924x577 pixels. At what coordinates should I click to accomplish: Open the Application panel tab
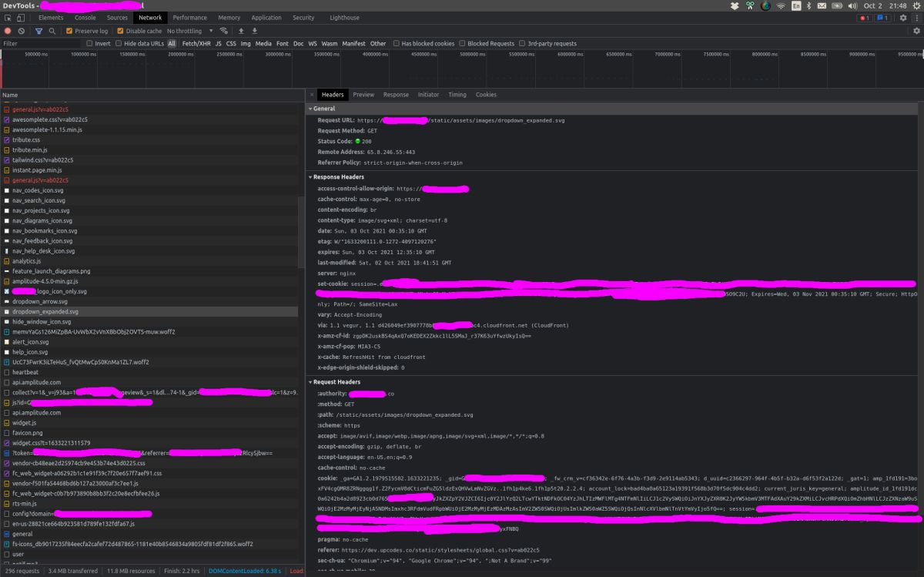pos(266,18)
